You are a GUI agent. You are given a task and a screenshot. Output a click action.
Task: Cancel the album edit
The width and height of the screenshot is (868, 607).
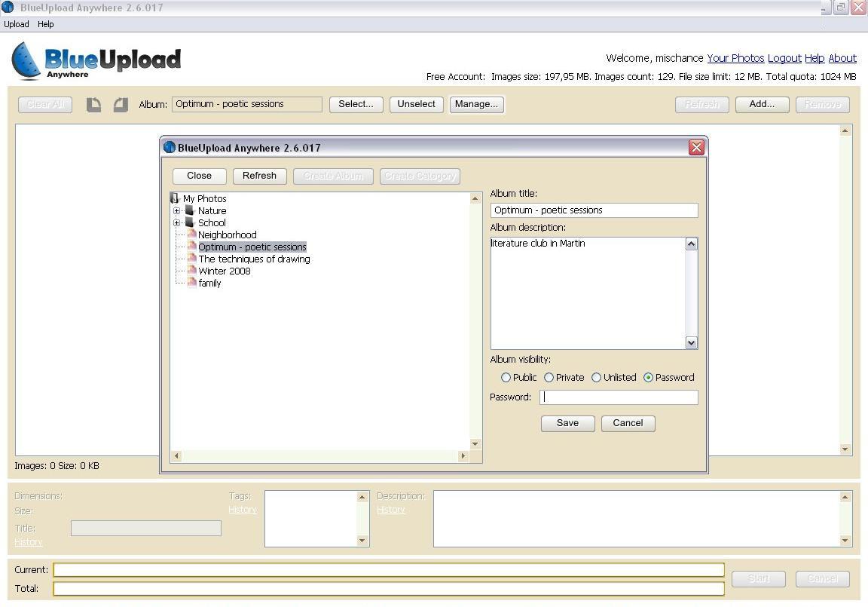(628, 423)
